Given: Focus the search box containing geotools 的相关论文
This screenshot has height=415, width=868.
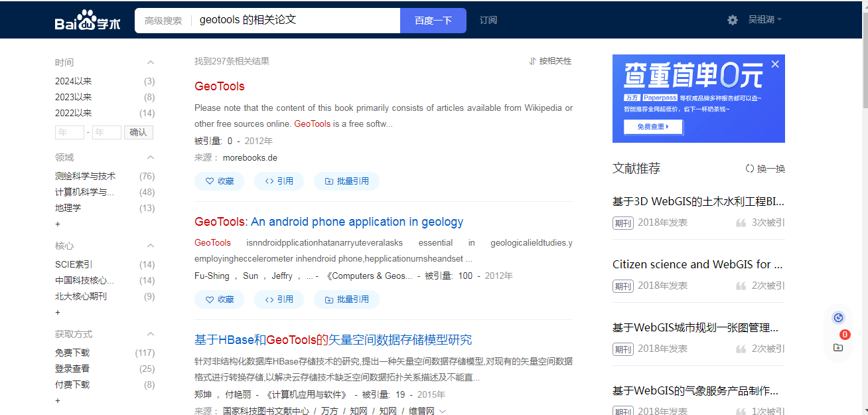Looking at the screenshot, I should coord(295,21).
